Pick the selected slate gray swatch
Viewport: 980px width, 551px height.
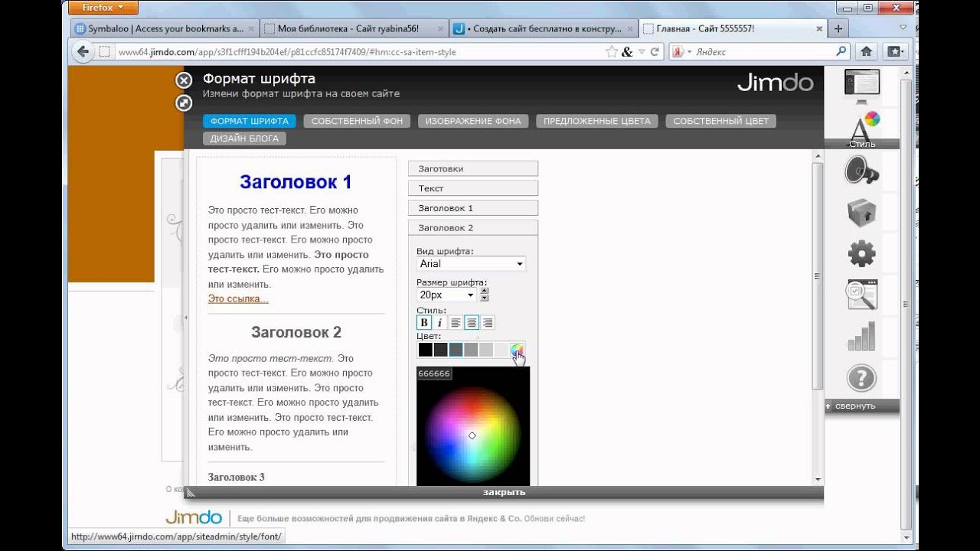point(456,350)
